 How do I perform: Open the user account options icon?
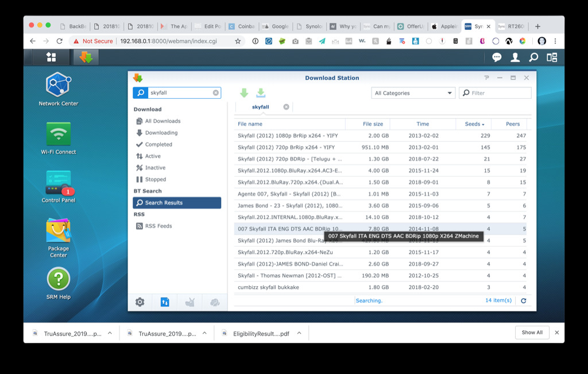click(x=515, y=57)
